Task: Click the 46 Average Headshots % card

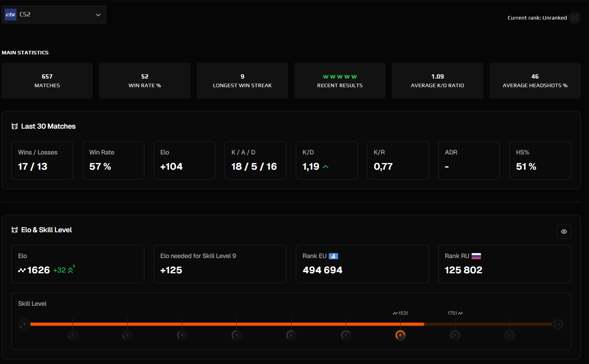Action: click(x=535, y=81)
